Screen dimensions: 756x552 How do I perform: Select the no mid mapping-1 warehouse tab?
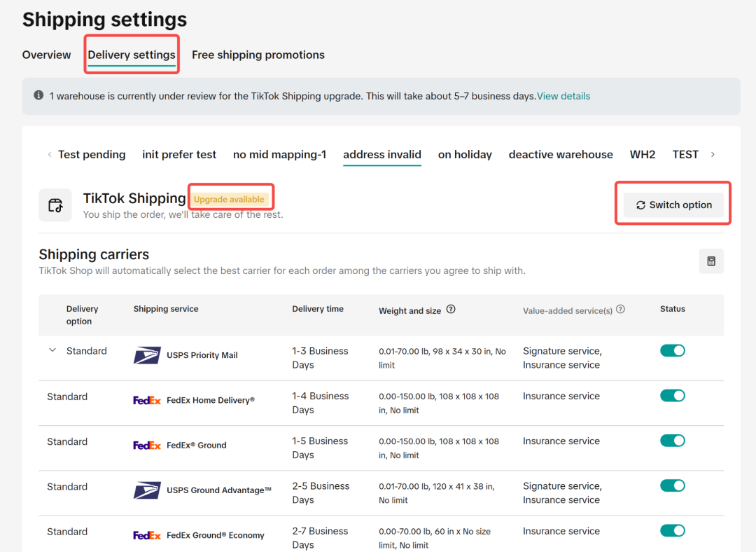(279, 154)
